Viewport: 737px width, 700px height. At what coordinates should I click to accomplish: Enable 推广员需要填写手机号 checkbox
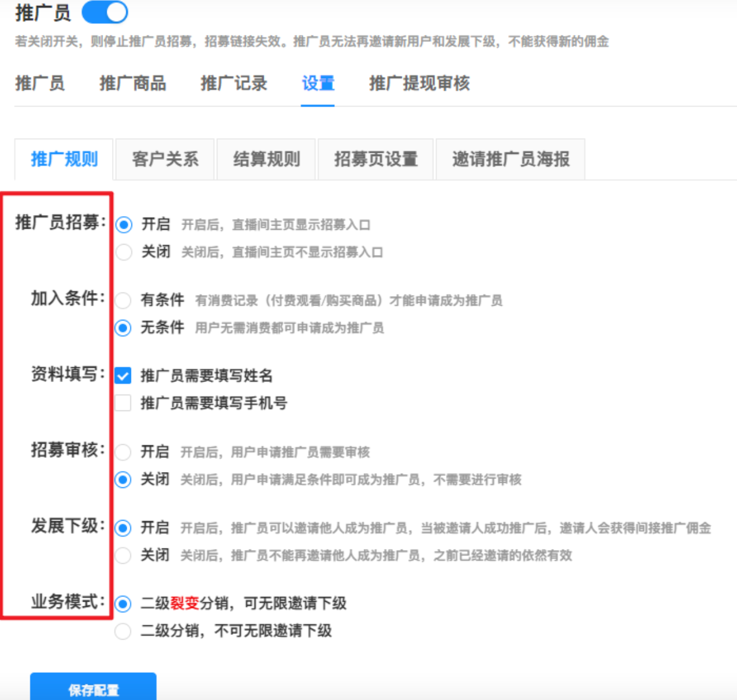[x=123, y=403]
